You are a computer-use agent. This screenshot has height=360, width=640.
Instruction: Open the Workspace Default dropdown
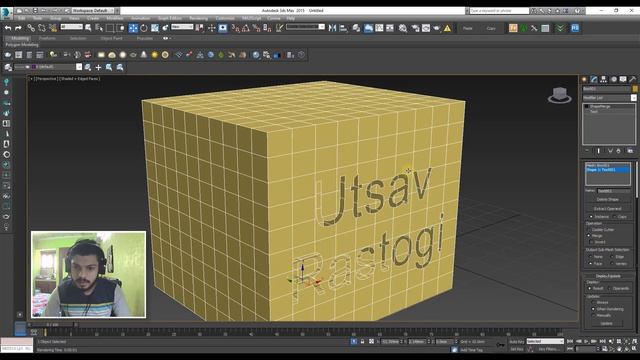93,10
